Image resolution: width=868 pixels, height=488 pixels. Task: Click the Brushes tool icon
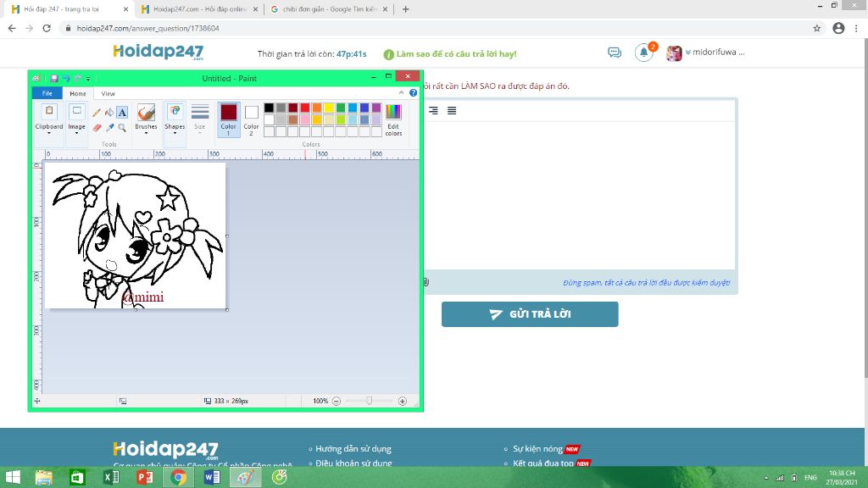[146, 113]
